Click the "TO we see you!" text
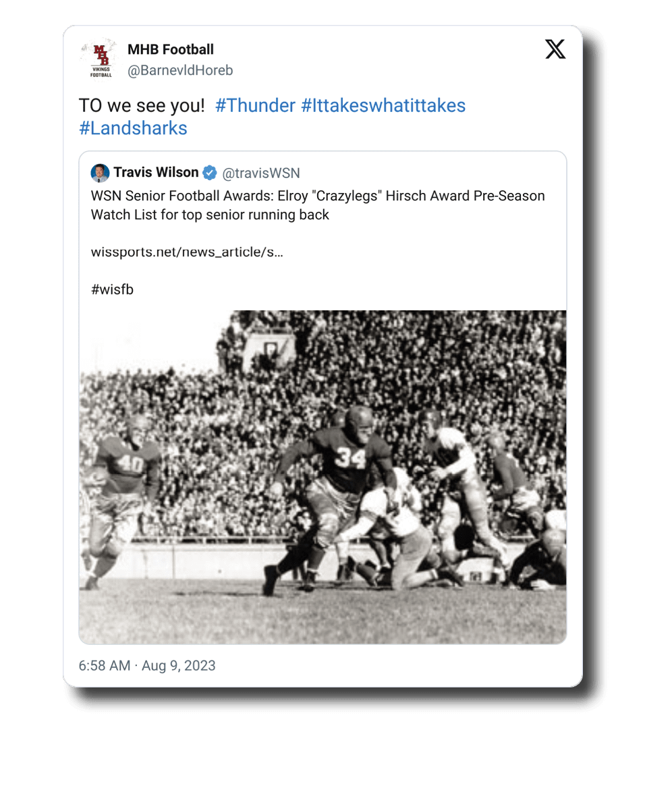 (x=142, y=106)
